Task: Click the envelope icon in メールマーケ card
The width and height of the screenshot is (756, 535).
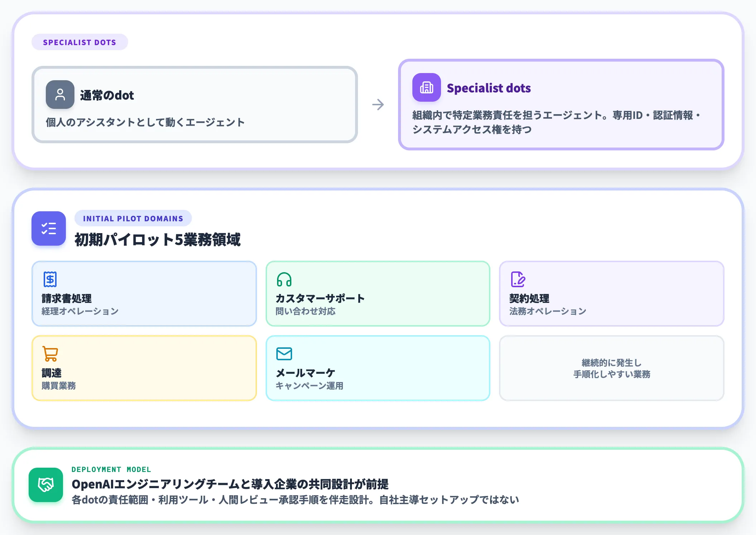Action: coord(284,354)
